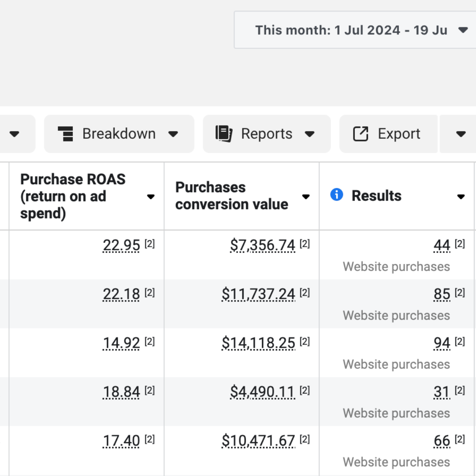476x476 pixels.
Task: Click the $7,356.74 conversion value
Action: [262, 245]
